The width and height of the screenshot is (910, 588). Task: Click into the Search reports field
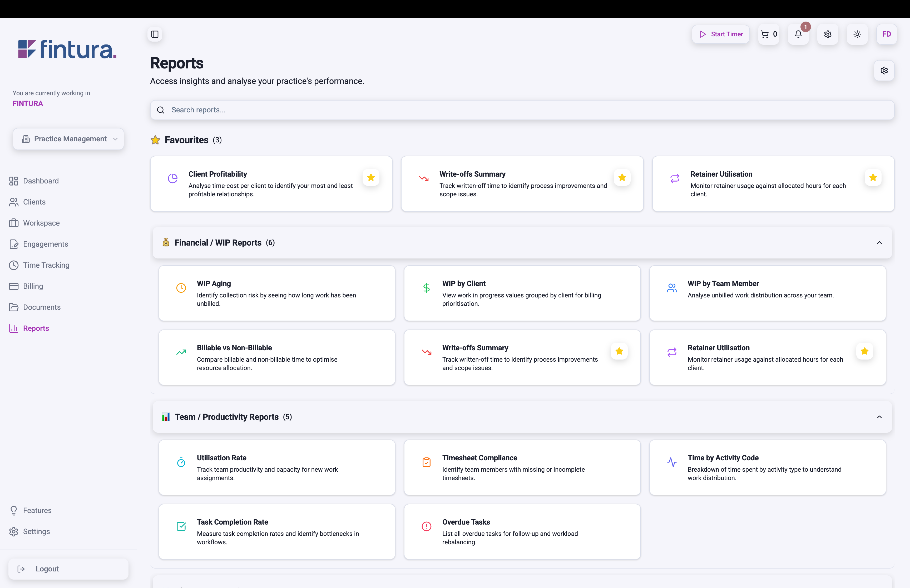click(x=522, y=110)
